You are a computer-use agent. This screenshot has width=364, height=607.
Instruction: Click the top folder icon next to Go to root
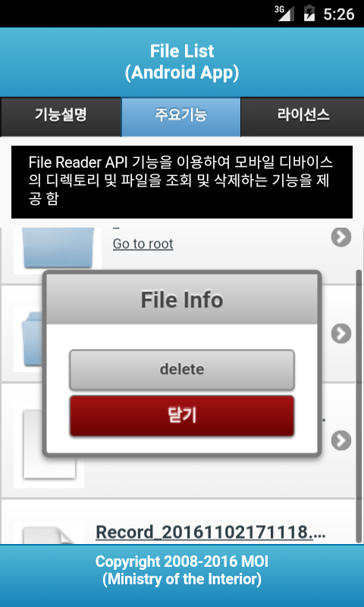click(58, 249)
